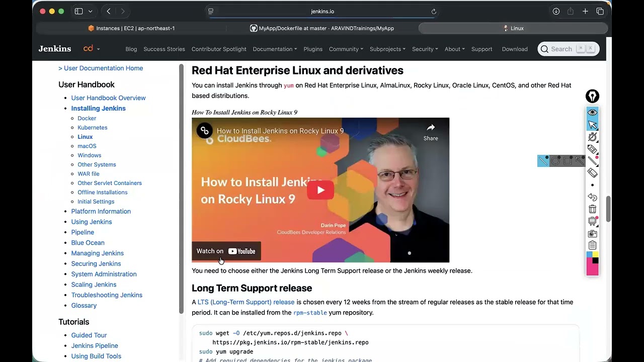Screen dimensions: 644x362
Task: Reload the jenkins.io page
Action: point(434,12)
